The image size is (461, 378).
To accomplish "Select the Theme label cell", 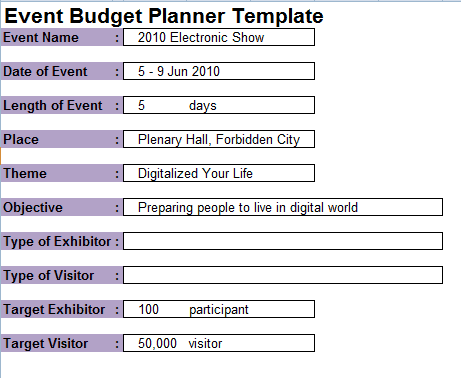I will [x=62, y=173].
